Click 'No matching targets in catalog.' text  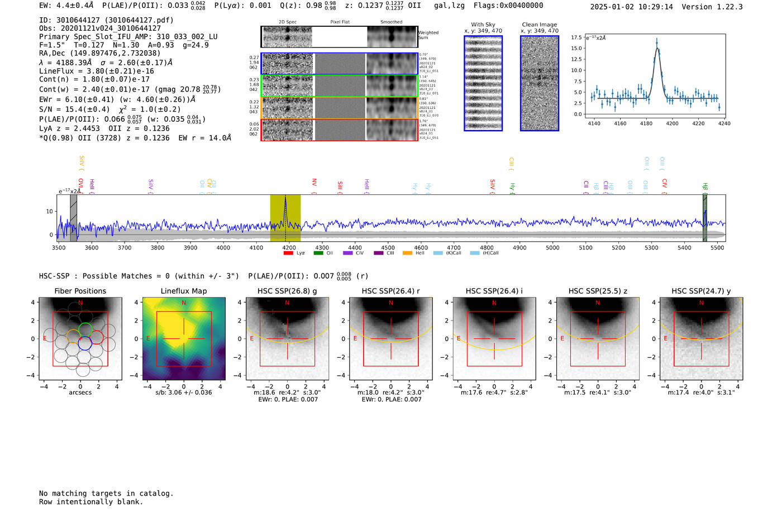click(x=106, y=493)
